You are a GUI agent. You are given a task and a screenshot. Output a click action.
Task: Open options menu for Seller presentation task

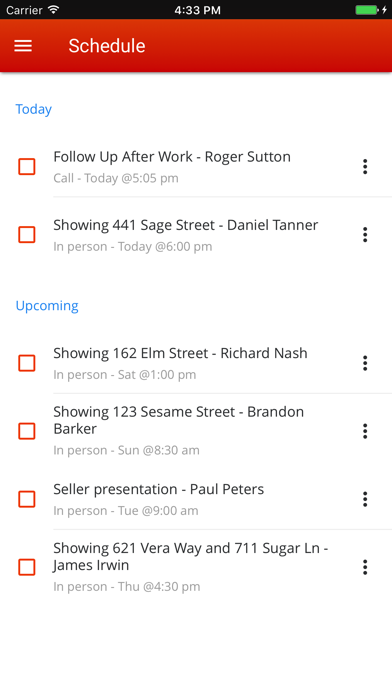[365, 499]
